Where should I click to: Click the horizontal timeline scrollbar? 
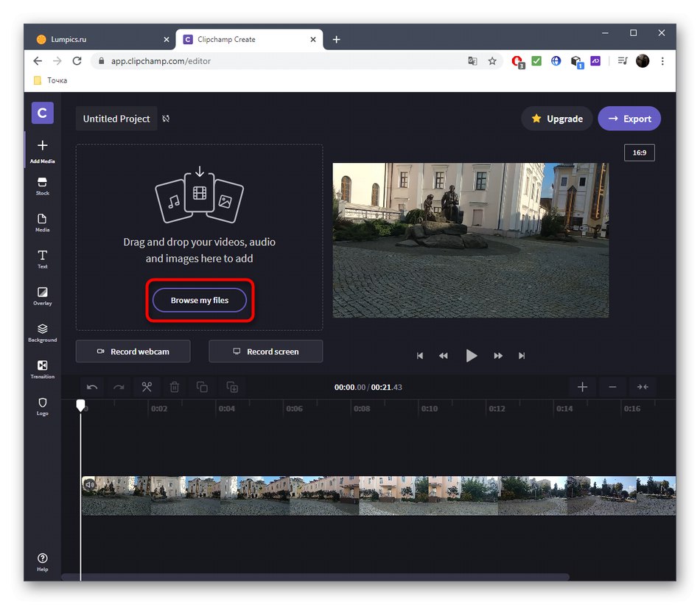point(315,577)
